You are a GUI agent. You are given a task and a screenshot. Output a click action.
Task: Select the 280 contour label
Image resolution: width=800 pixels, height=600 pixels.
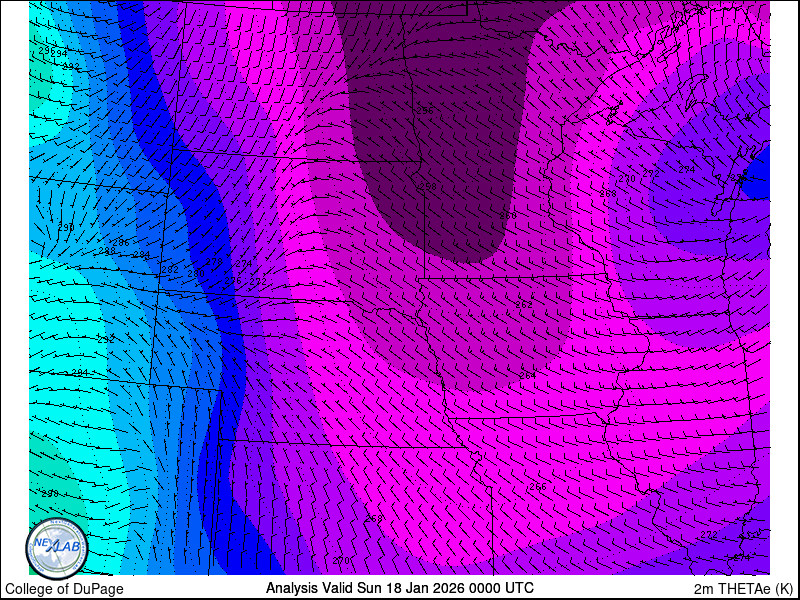196,274
